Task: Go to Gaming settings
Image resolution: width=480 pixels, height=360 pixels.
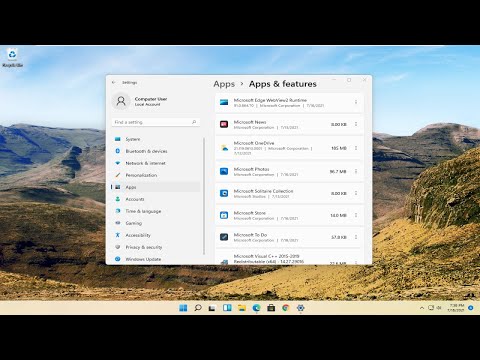Action: pos(156,223)
